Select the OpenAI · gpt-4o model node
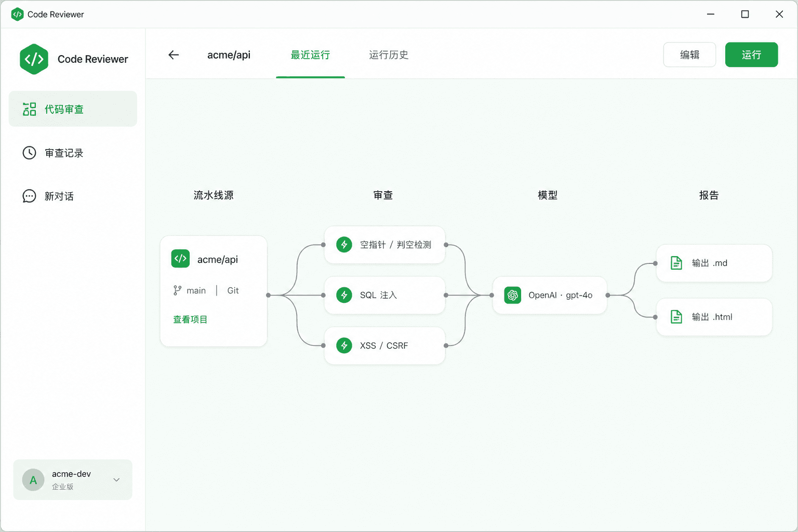This screenshot has height=532, width=798. pyautogui.click(x=550, y=295)
